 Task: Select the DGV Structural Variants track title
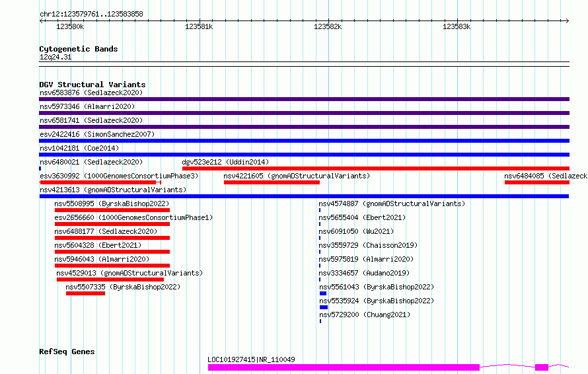tap(92, 85)
